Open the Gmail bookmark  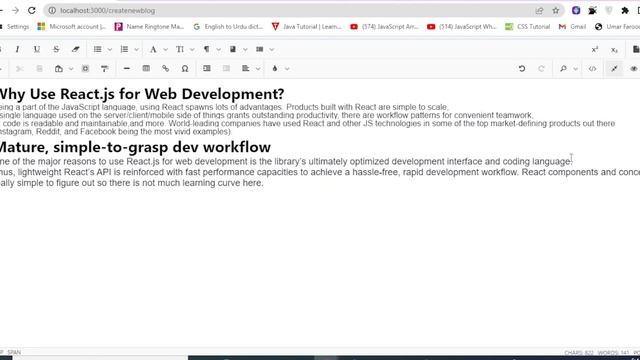[x=572, y=27]
